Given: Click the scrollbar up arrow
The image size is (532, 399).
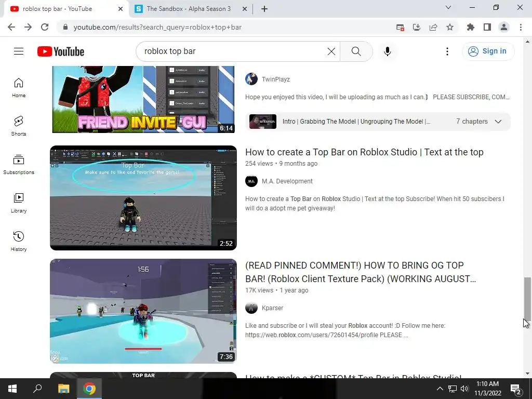Looking at the screenshot, I should click(x=527, y=42).
